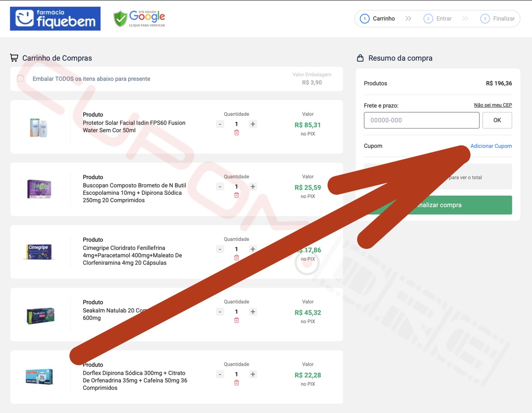Reduce Dorflex quantity with minus button
The width and height of the screenshot is (532, 413).
[220, 375]
